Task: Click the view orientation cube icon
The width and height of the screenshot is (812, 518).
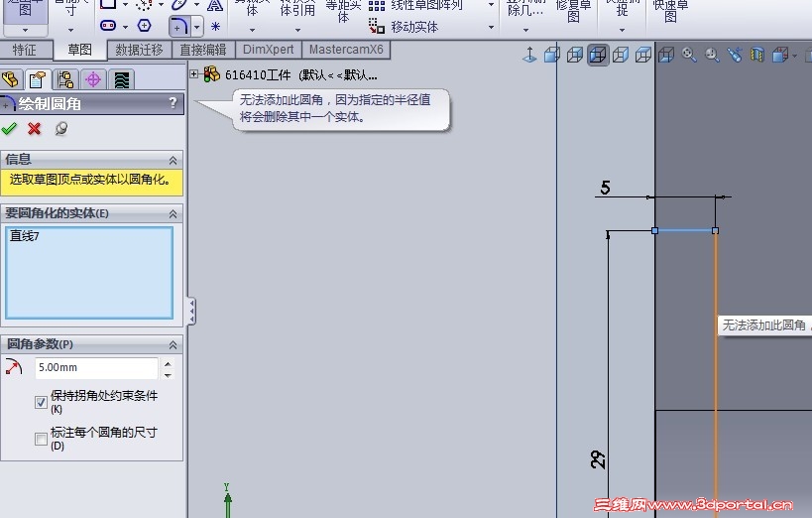Action: (x=780, y=55)
